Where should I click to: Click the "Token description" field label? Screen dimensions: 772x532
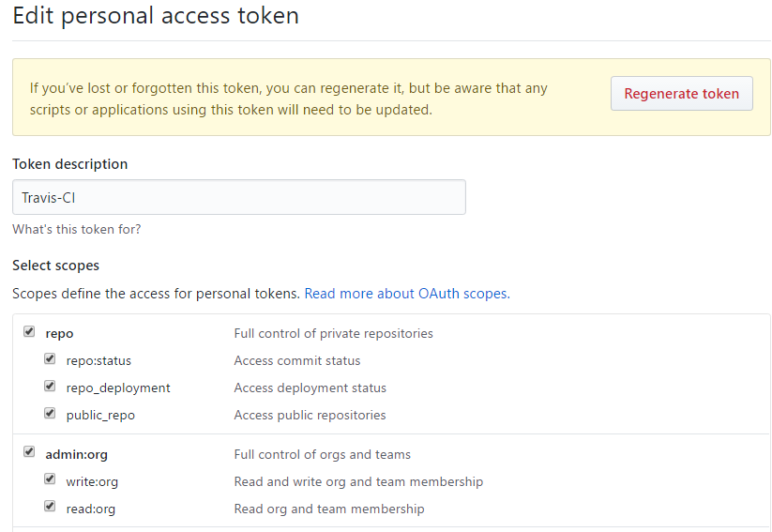click(70, 164)
